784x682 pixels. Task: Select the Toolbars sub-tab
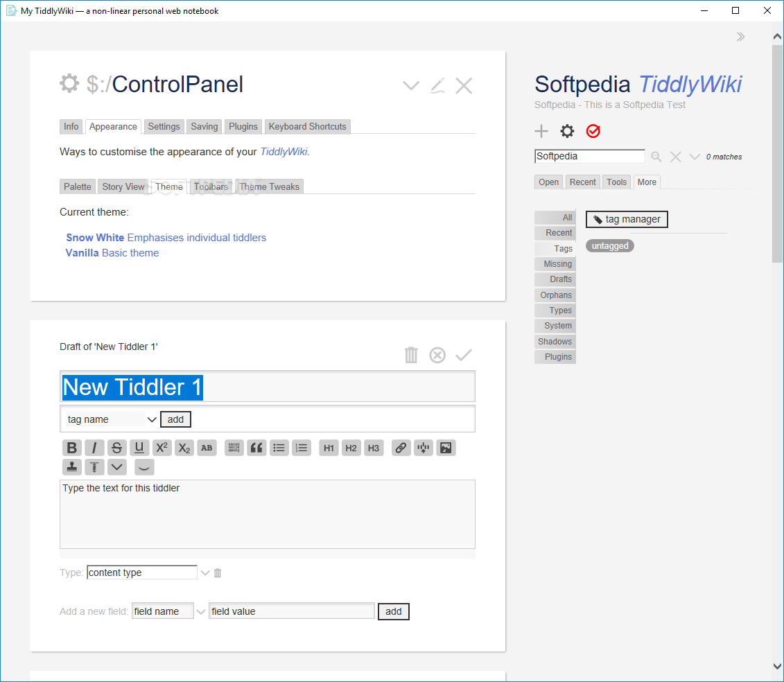click(211, 186)
